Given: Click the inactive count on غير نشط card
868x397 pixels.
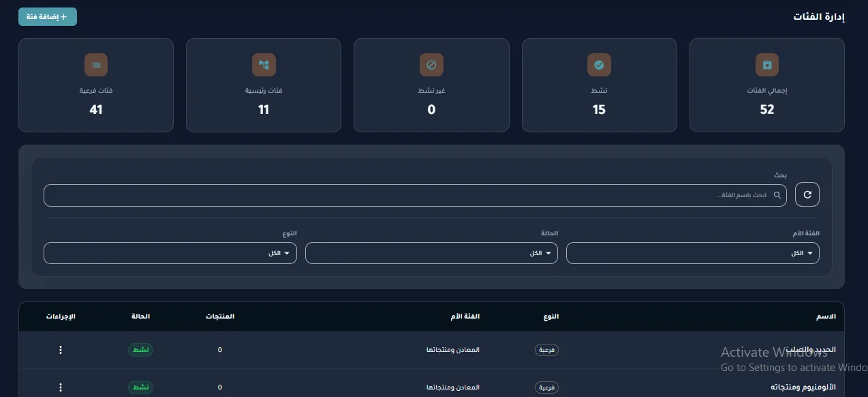Looking at the screenshot, I should point(431,110).
